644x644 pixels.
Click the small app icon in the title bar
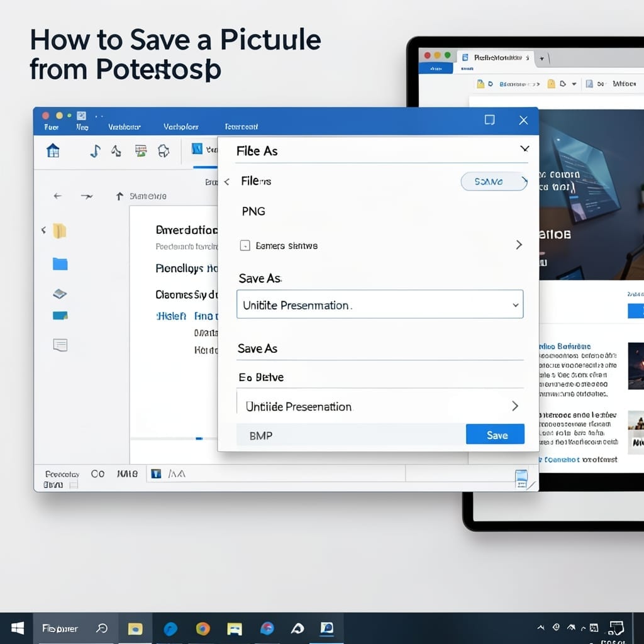pyautogui.click(x=81, y=116)
